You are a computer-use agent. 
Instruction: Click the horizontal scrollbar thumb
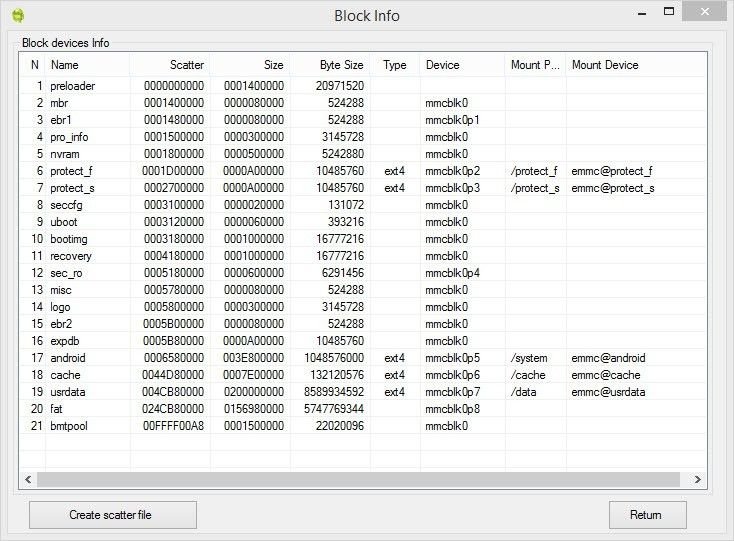point(358,479)
